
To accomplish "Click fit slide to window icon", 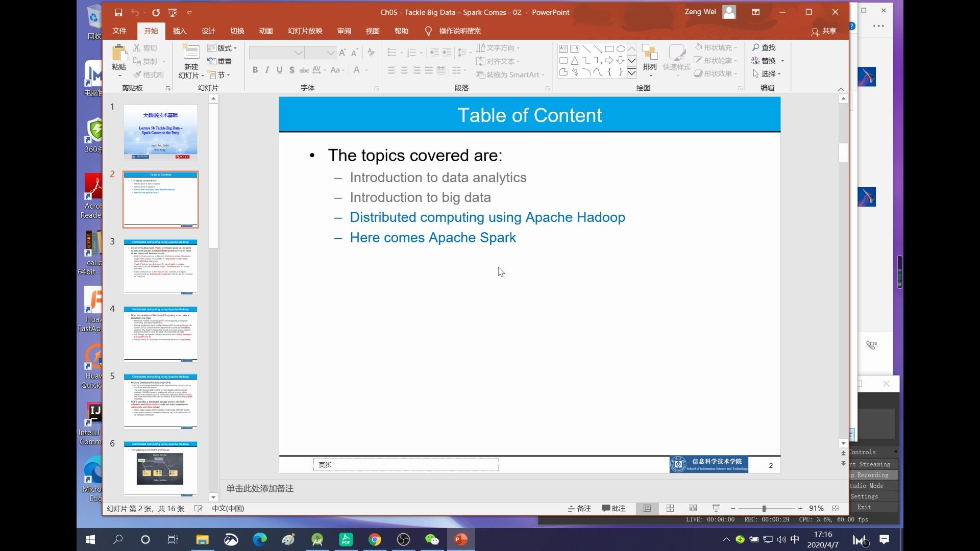I will 836,508.
